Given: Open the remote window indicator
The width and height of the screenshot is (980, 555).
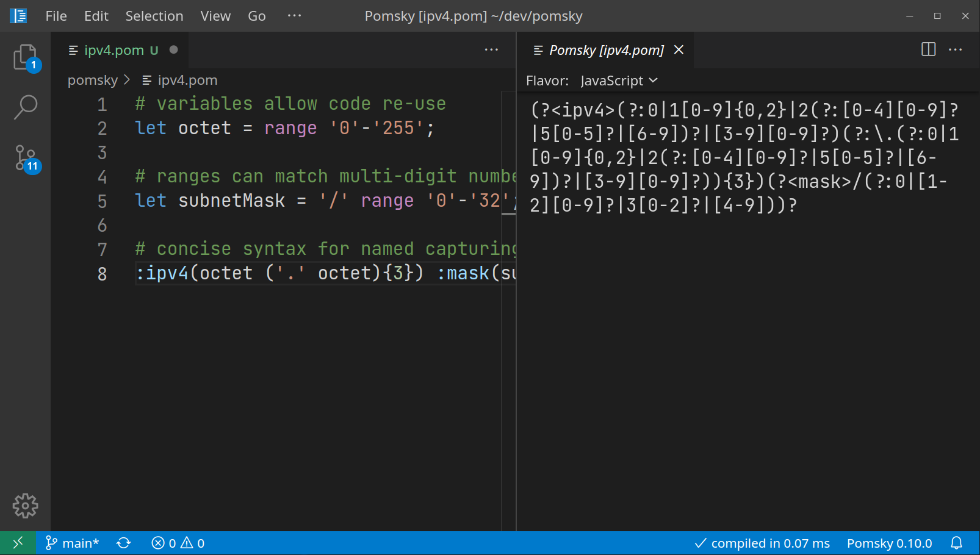Looking at the screenshot, I should (x=17, y=543).
